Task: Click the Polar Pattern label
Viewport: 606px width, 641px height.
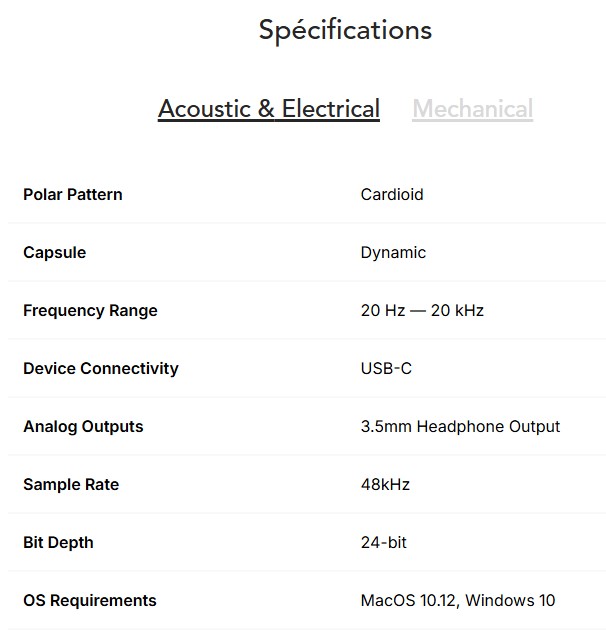Action: pyautogui.click(x=73, y=195)
